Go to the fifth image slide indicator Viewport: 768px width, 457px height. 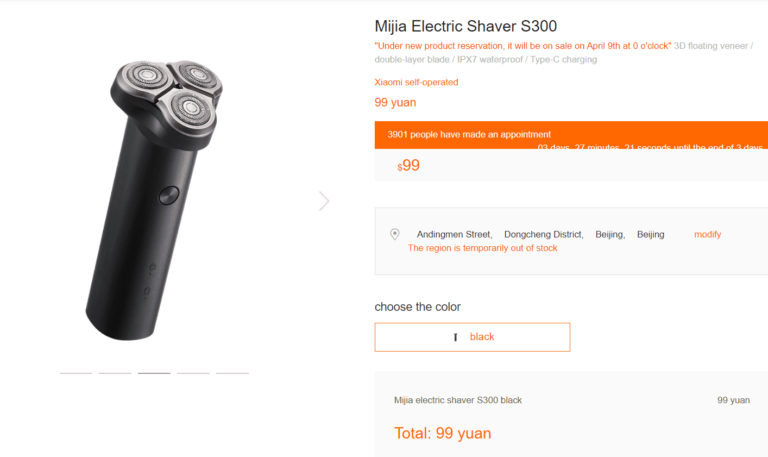tap(232, 373)
